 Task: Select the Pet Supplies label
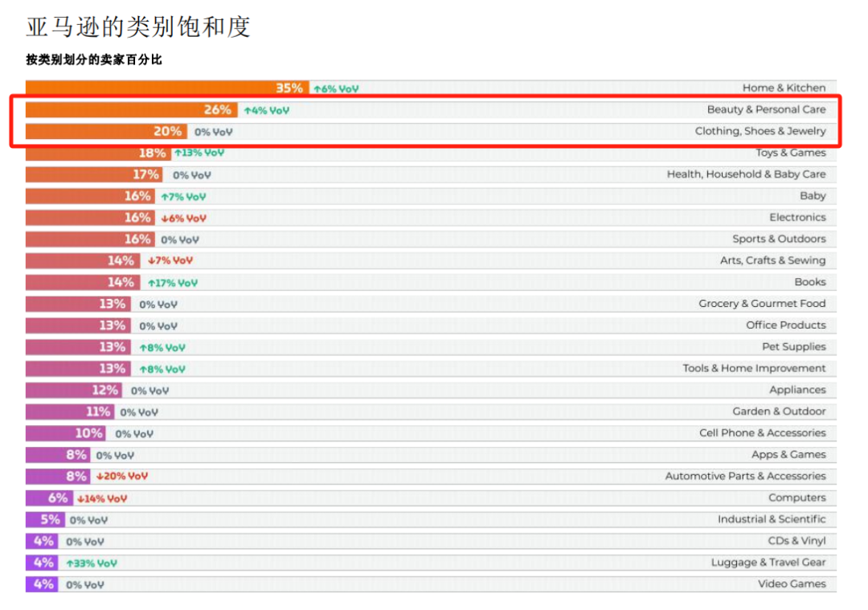click(794, 347)
